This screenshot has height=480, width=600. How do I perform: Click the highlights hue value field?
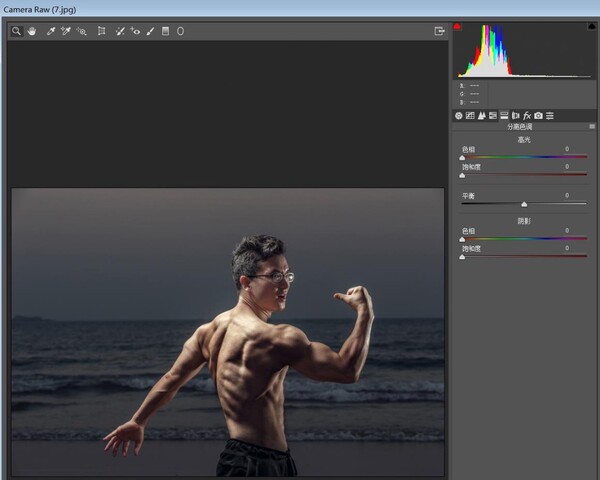[x=567, y=149]
